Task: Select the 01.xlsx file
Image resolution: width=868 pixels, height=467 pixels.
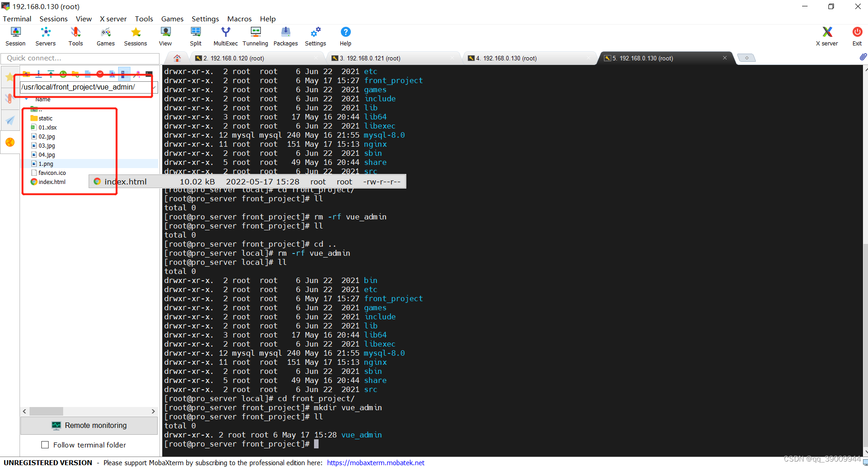Action: (44, 127)
